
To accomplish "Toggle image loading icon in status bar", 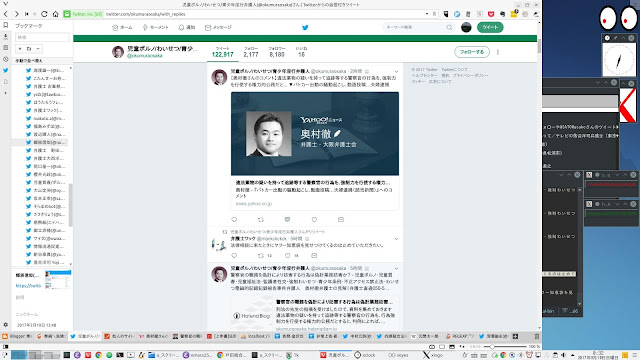I will [452, 347].
